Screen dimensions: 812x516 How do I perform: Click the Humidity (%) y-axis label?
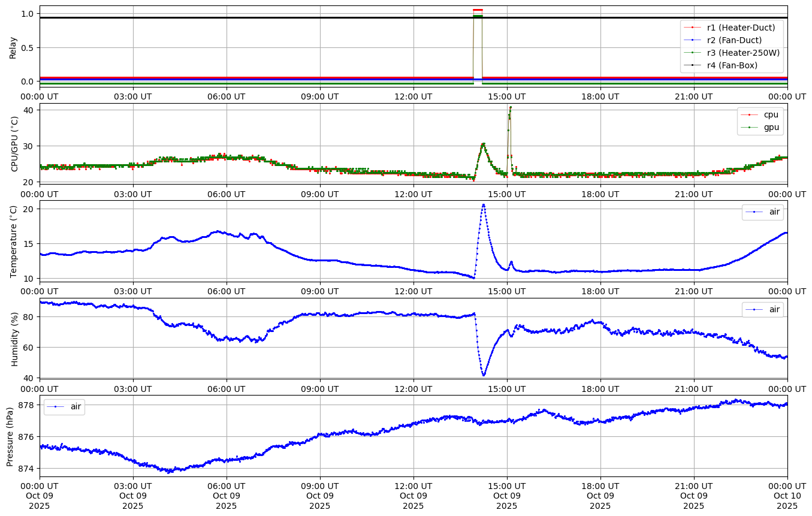[15, 339]
